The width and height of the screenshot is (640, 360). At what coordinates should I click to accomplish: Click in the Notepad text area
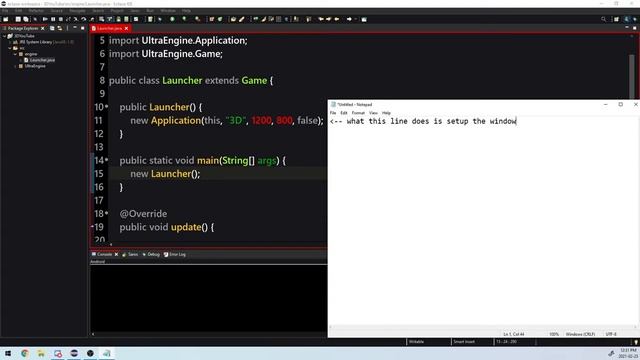tap(482, 220)
